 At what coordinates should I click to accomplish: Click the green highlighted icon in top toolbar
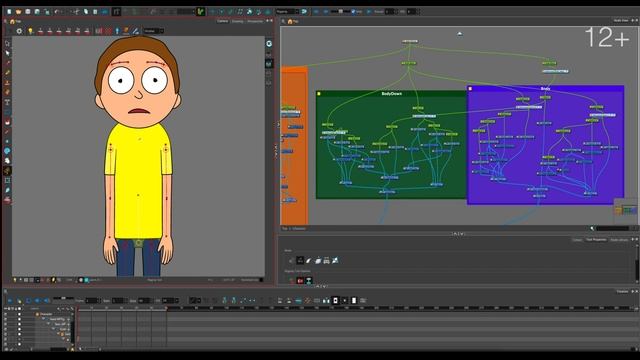tap(200, 12)
